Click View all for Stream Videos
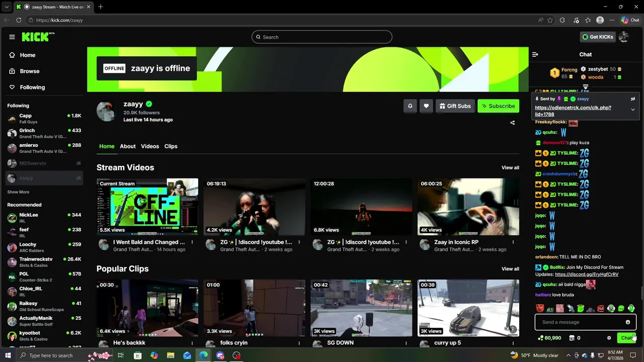 click(x=510, y=168)
